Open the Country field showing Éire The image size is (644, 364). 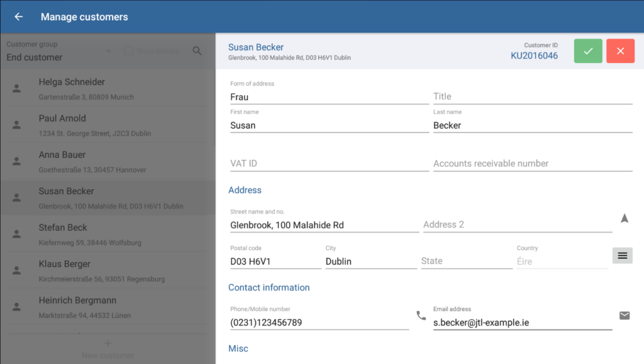coord(562,261)
